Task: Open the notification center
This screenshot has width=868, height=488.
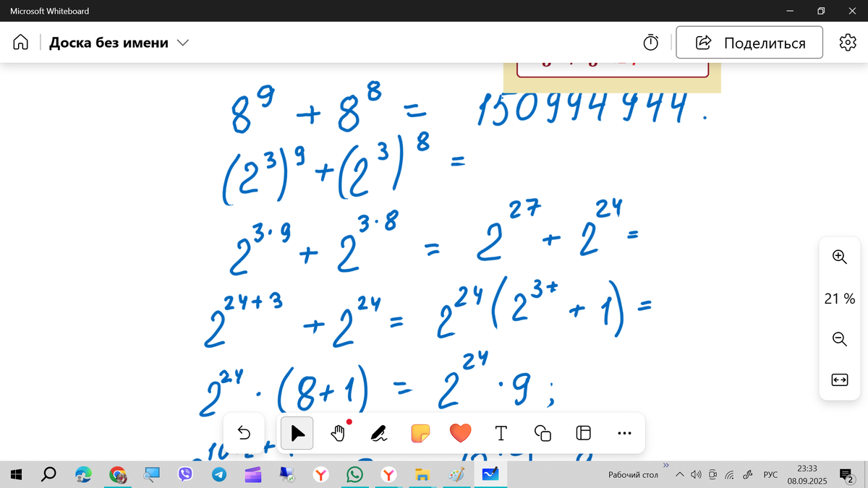Action: (846, 475)
